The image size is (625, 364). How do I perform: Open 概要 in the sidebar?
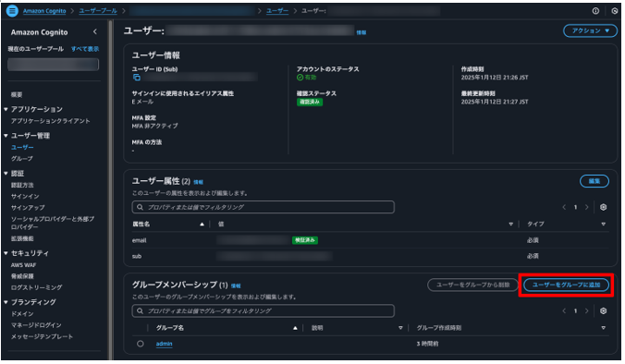coord(17,95)
